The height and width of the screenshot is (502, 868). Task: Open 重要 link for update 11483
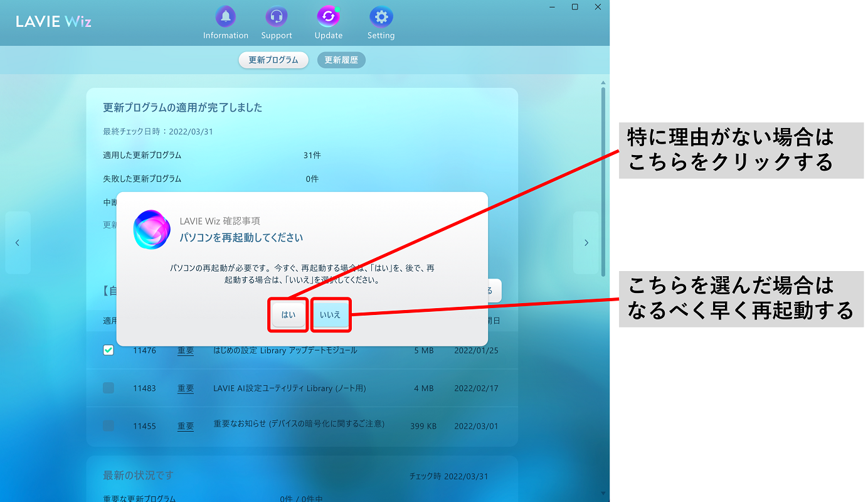[x=186, y=388]
